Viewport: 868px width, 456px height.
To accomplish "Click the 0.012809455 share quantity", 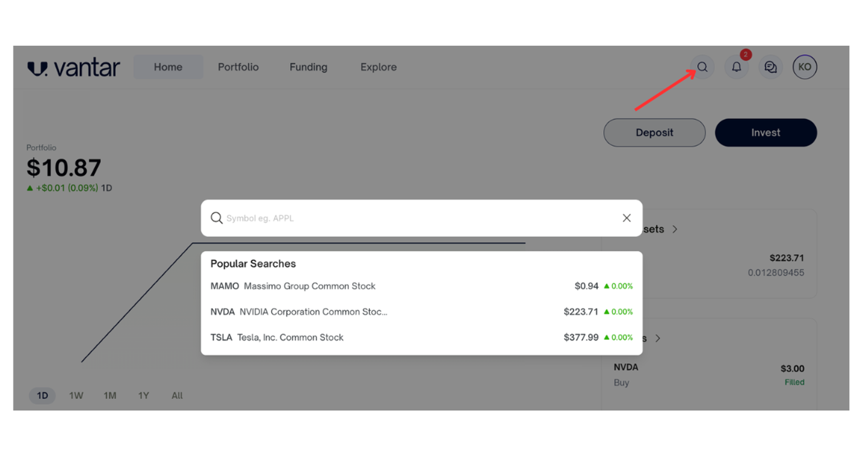I will pos(776,273).
